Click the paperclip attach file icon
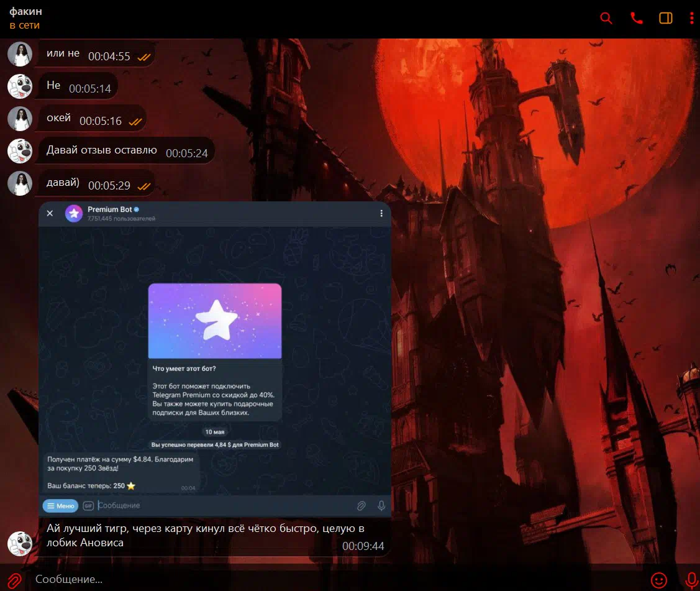The width and height of the screenshot is (700, 591). pos(14,580)
